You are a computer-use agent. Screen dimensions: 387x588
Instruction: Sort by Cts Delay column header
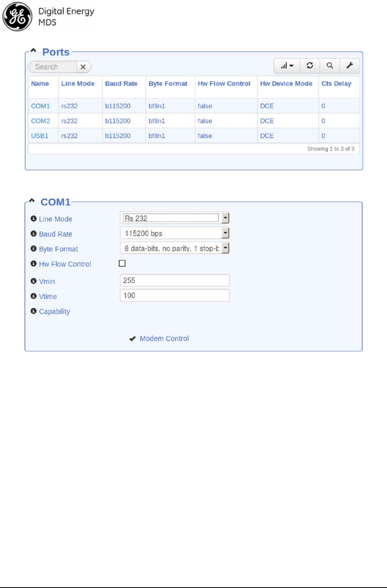(x=336, y=83)
